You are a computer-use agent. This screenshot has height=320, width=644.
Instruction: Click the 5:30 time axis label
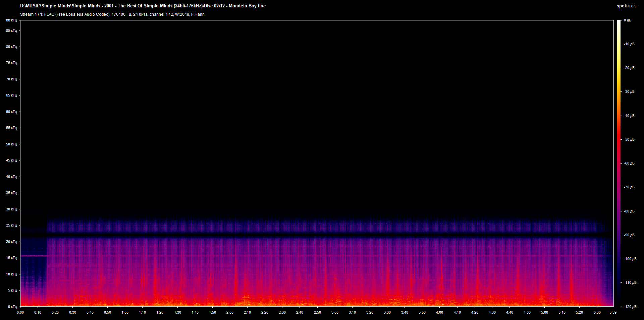point(597,312)
